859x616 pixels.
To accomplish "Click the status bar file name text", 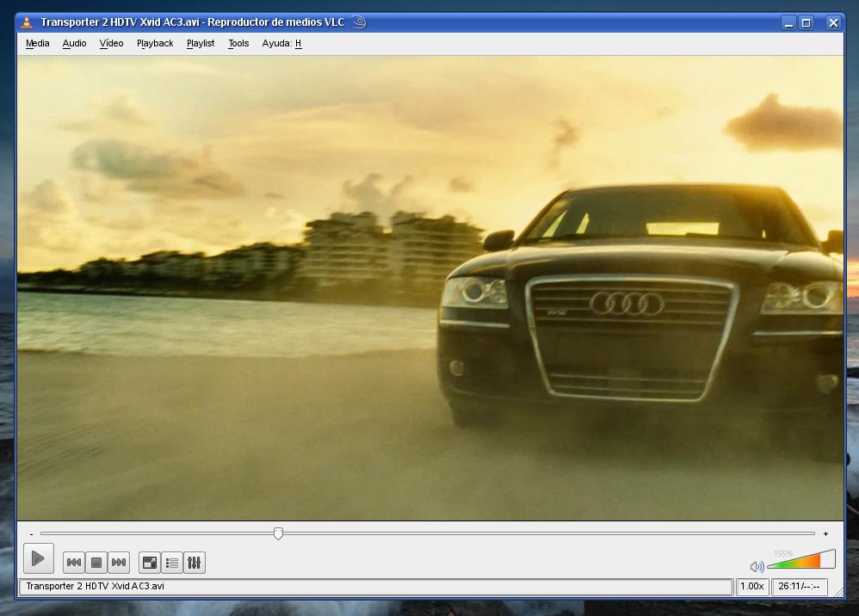I will click(x=96, y=587).
